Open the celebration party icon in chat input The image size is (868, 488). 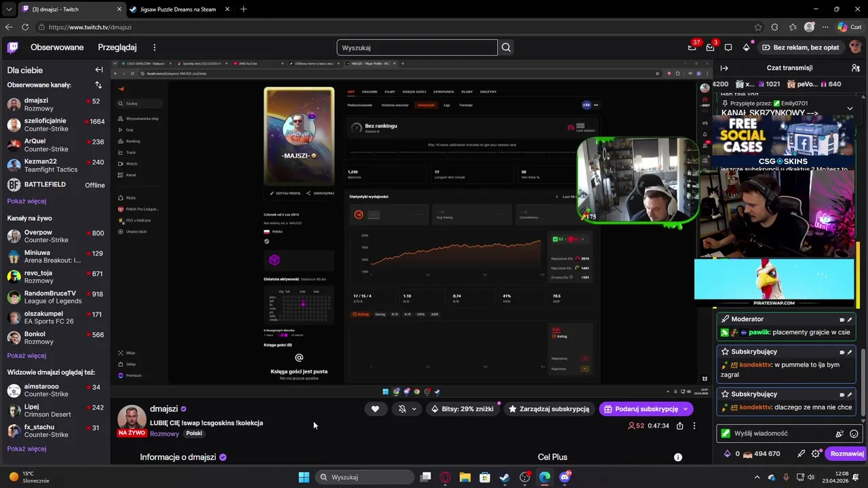pos(840,434)
